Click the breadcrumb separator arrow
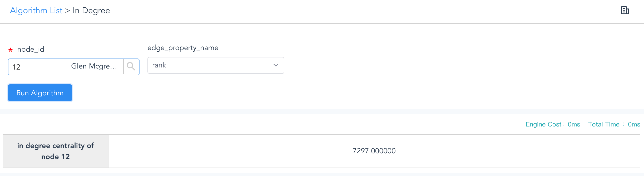 (67, 11)
